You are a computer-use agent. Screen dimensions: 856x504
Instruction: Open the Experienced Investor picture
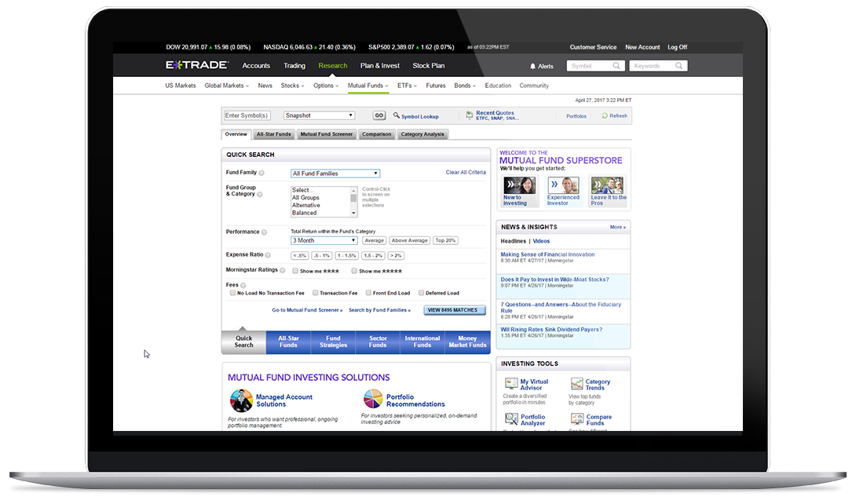563,185
